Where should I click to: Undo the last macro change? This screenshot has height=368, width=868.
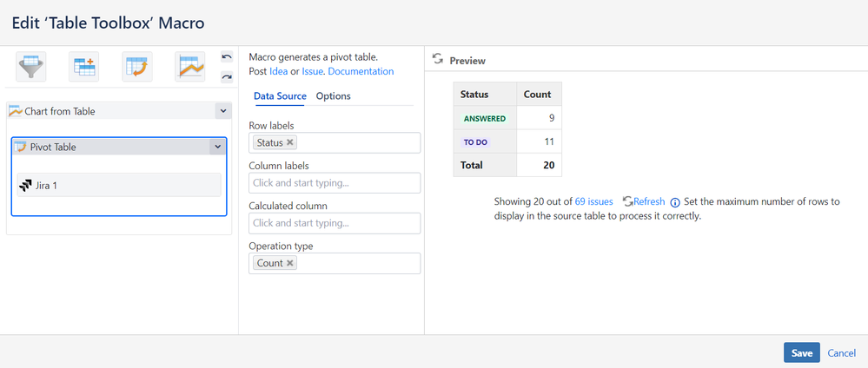click(227, 57)
